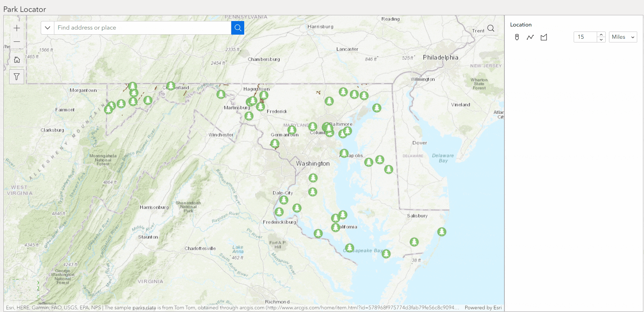Zoom out using the minus icon
Screen dimensions: 644x312
coord(17,42)
